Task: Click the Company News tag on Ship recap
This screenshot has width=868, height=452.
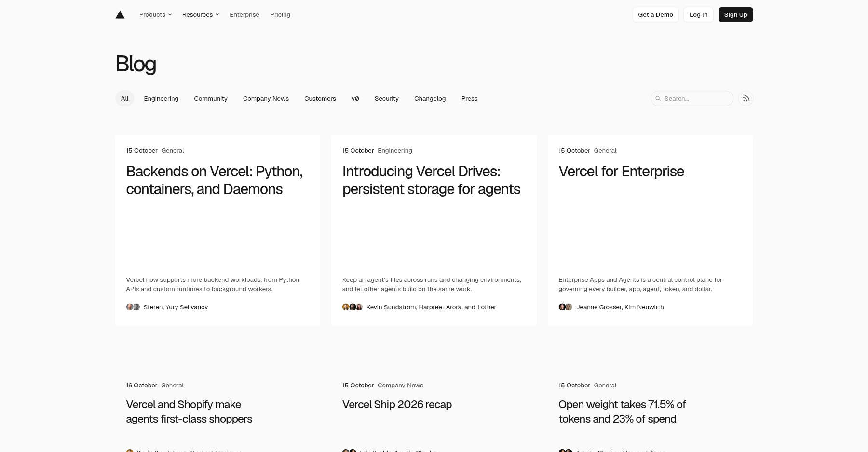Action: 400,385
